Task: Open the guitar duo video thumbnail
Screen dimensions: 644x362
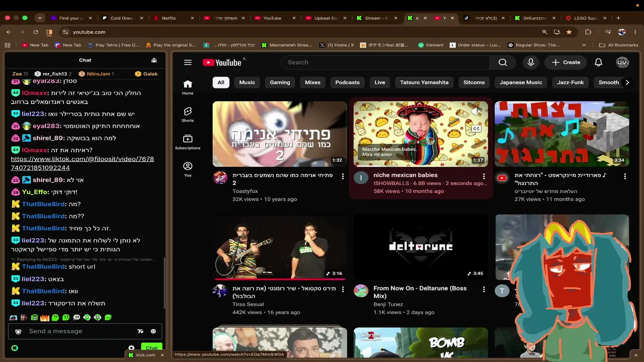Action: click(x=280, y=247)
